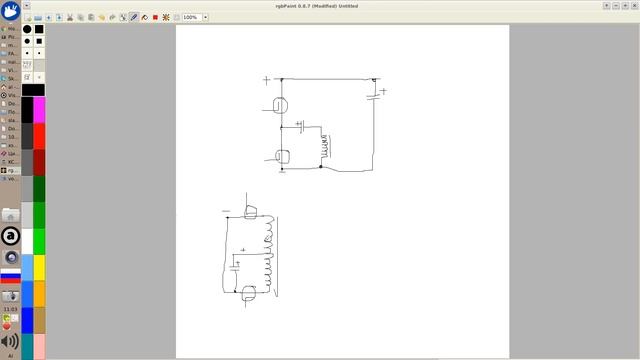Click the Save toolbar icon with plus

click(49, 18)
